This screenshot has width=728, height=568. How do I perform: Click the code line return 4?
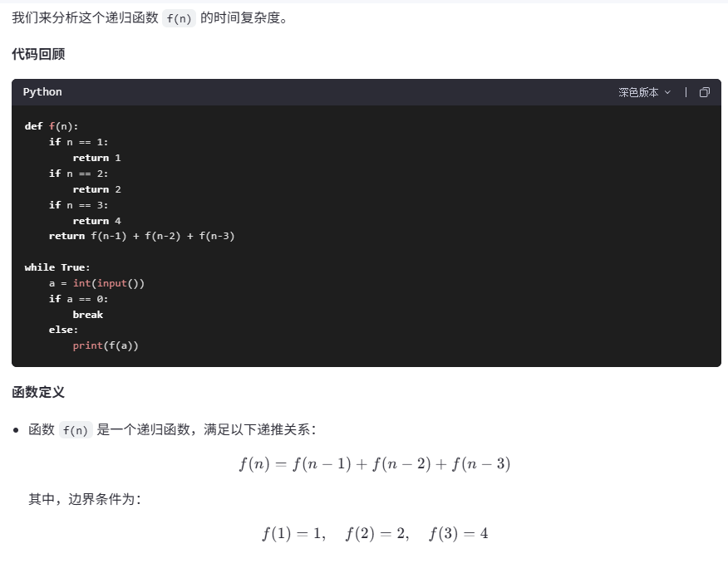coord(96,221)
